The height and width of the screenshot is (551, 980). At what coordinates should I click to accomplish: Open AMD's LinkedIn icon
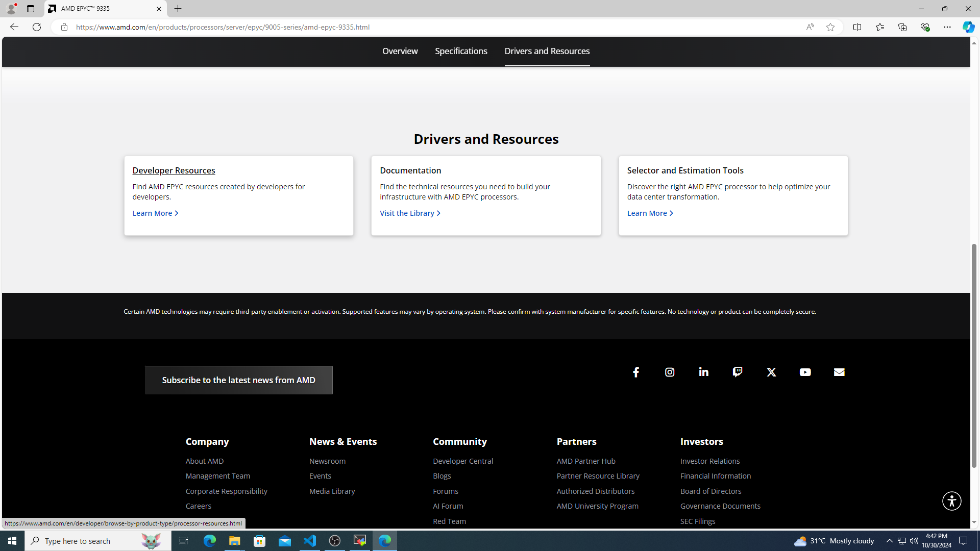(x=703, y=372)
